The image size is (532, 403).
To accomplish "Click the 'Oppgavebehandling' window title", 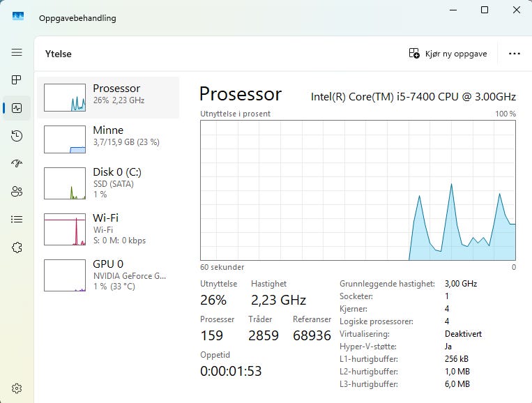I will [x=77, y=18].
